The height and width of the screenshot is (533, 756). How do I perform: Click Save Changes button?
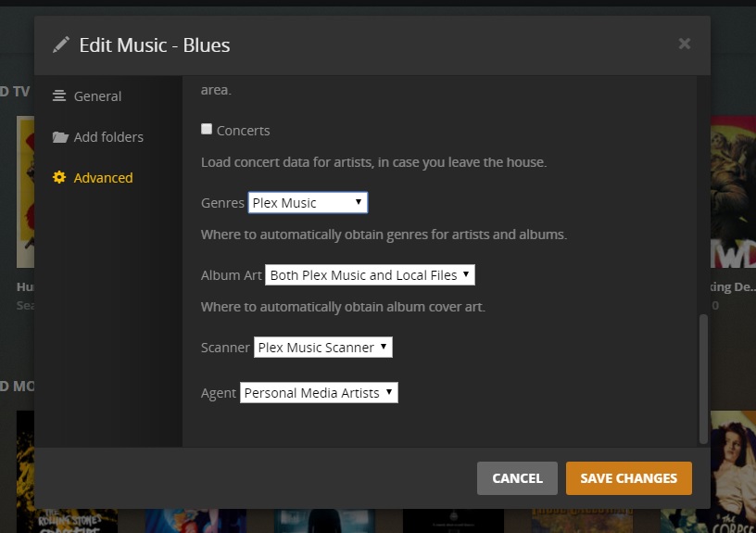point(628,478)
